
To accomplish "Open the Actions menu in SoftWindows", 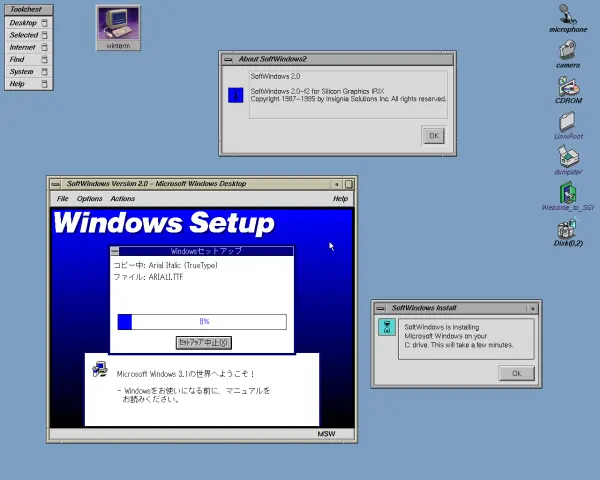I will [122, 199].
